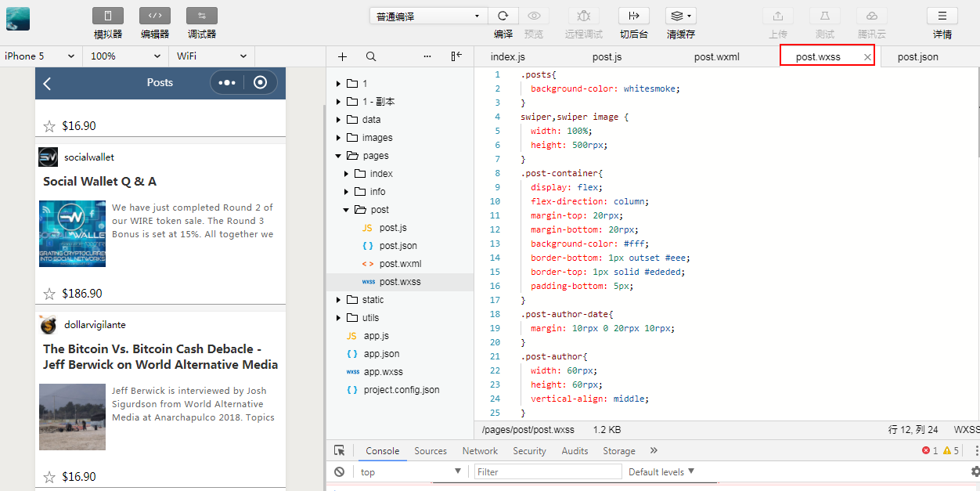980x491 pixels.
Task: Click the plus icon to add file
Action: 342,56
